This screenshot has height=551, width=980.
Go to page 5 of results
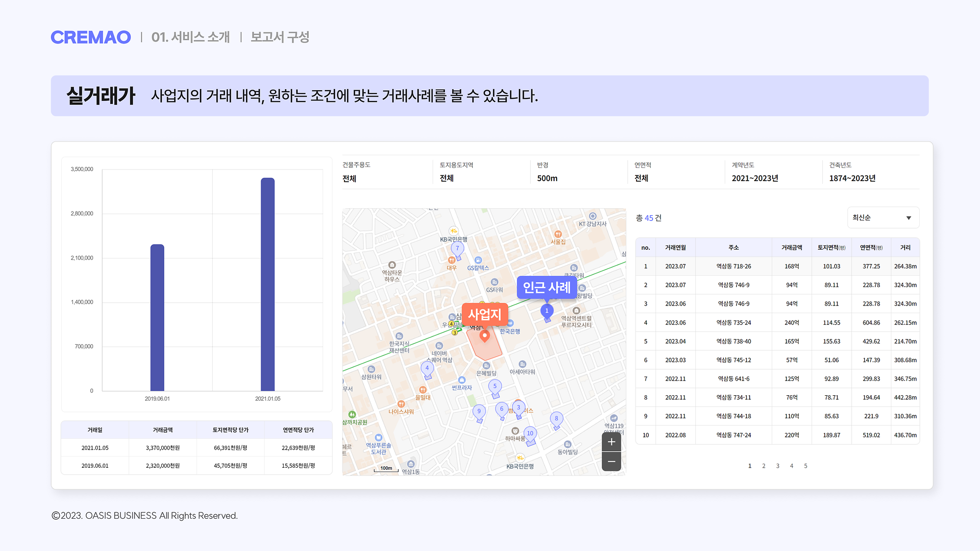(x=806, y=466)
